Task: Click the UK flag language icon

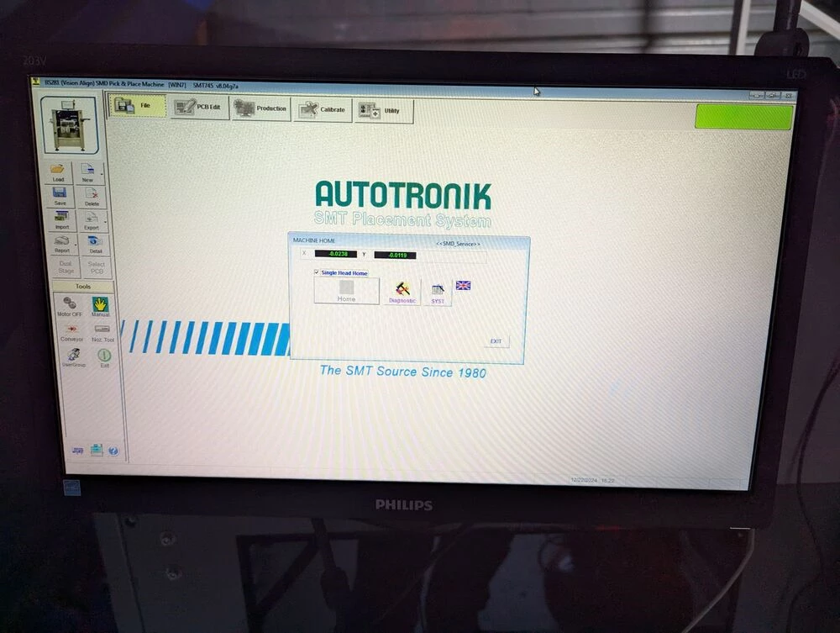Action: tap(463, 286)
